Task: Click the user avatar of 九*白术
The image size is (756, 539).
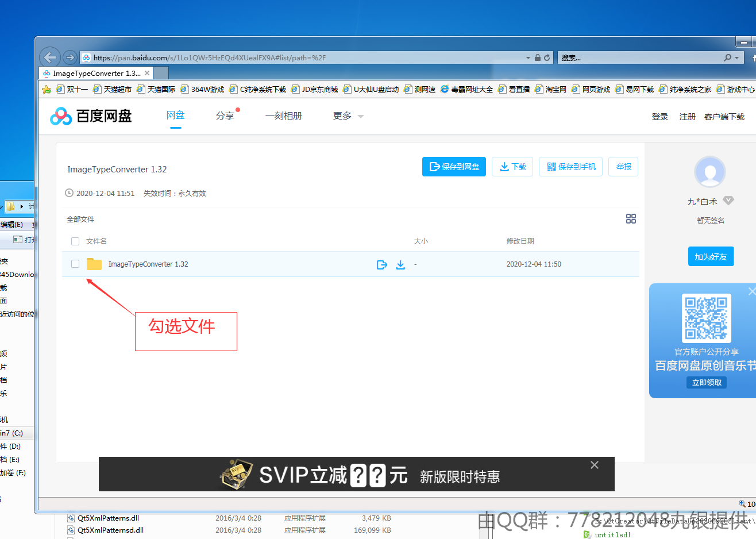Action: [x=710, y=171]
